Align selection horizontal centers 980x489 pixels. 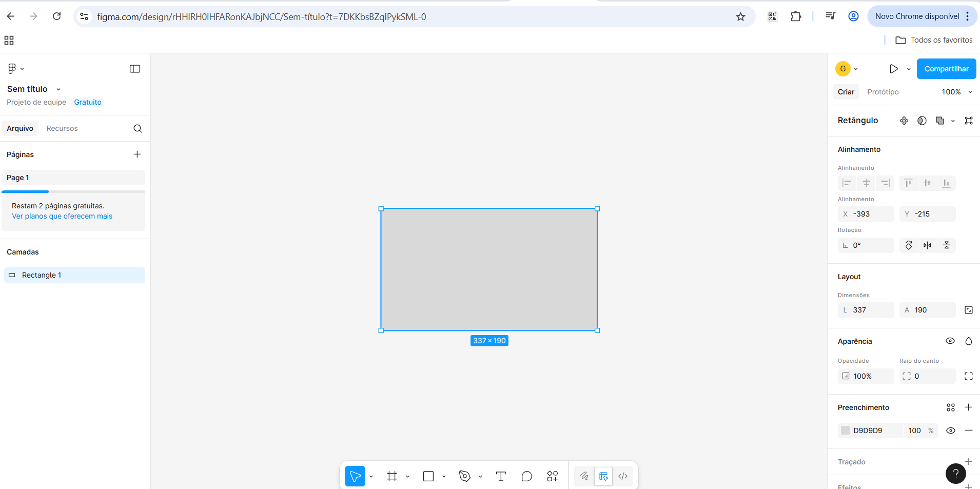tap(866, 183)
